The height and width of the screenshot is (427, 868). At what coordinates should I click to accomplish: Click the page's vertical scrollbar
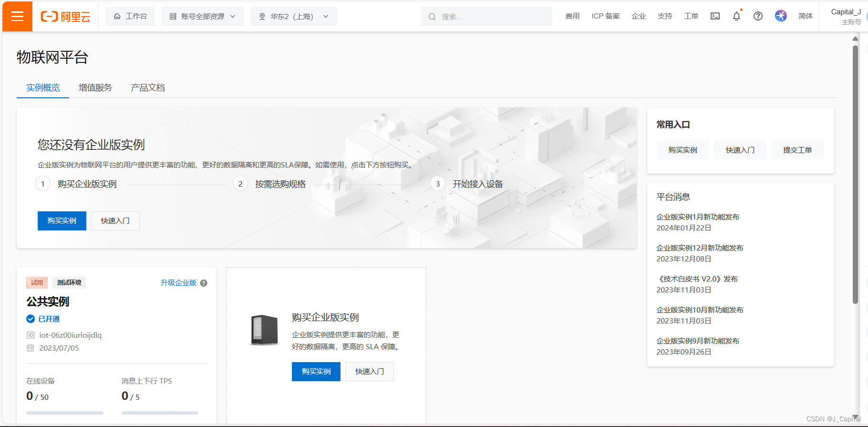click(855, 174)
